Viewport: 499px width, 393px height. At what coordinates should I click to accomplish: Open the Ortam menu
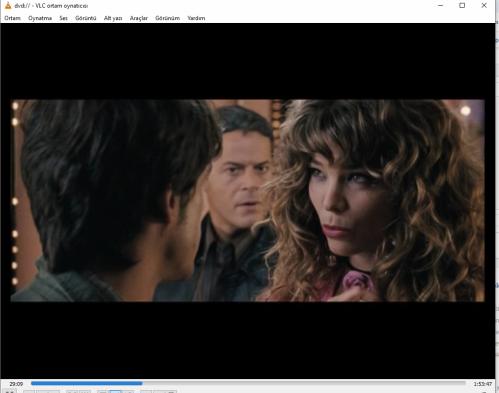tap(12, 18)
